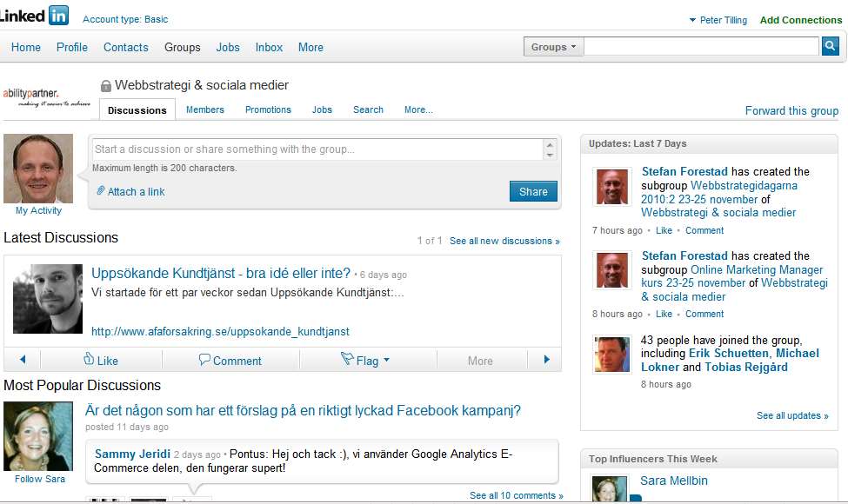Click Forward this group link
Screen dimensions: 848x504
click(x=791, y=110)
